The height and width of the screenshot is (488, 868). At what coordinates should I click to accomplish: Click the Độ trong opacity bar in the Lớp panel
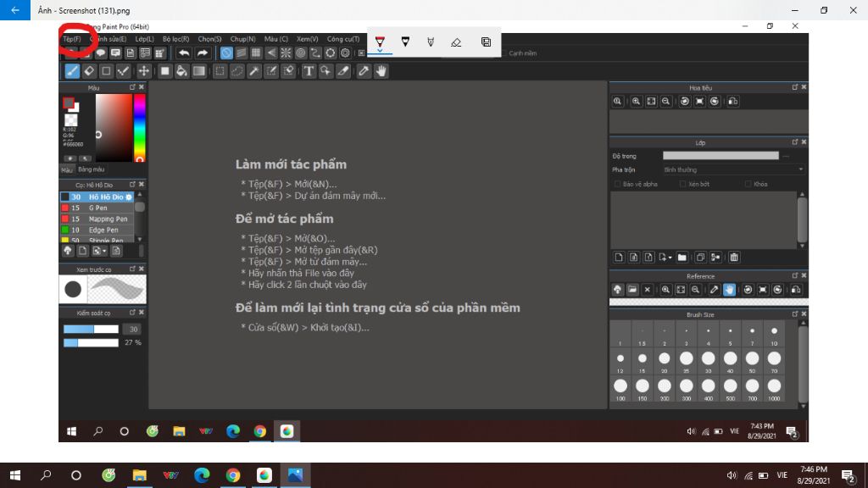(x=721, y=156)
